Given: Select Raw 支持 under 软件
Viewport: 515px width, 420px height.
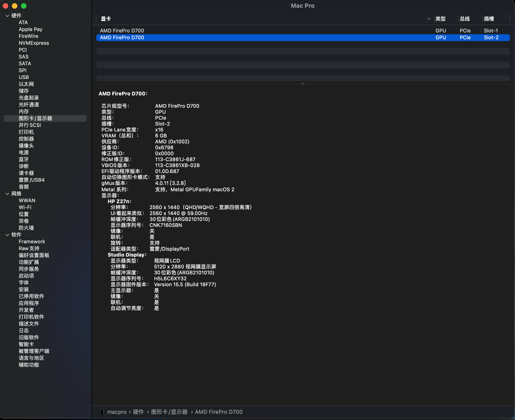Looking at the screenshot, I should click(29, 249).
